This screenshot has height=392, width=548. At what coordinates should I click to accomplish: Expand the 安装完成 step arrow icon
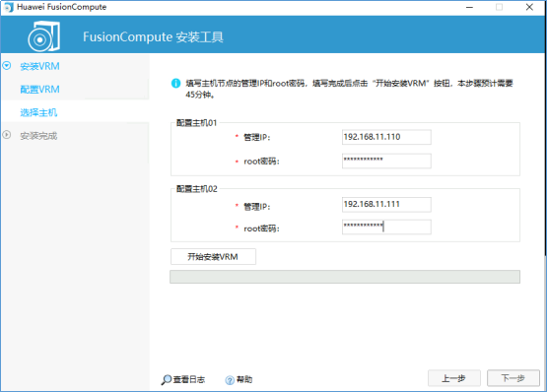click(7, 135)
